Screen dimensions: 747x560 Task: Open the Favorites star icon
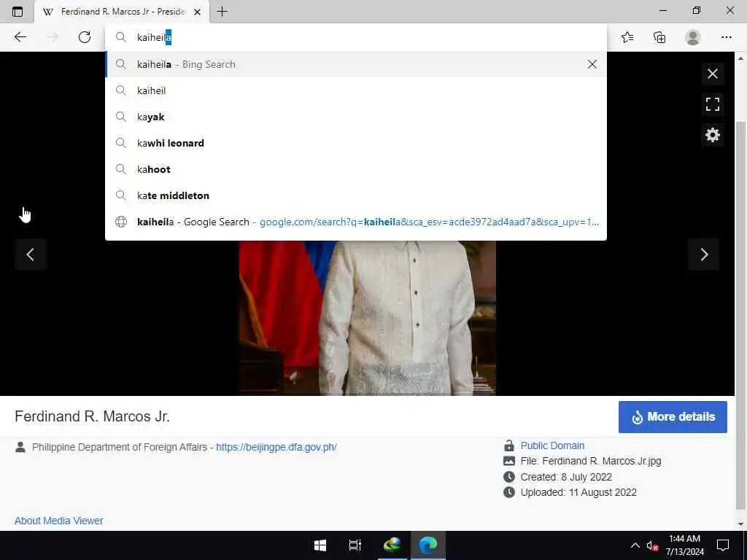627,37
